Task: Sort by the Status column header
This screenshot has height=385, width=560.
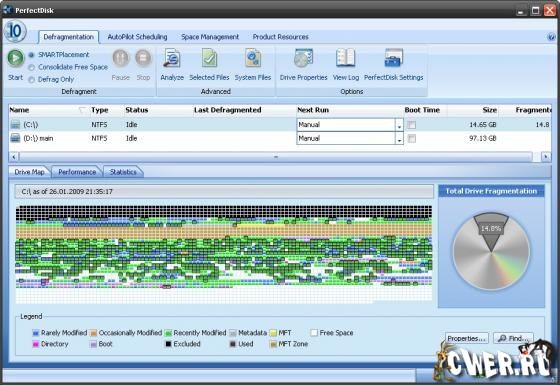Action: click(137, 110)
